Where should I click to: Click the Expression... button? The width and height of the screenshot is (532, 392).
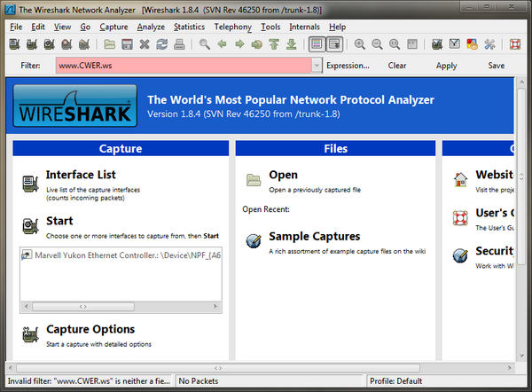(348, 66)
